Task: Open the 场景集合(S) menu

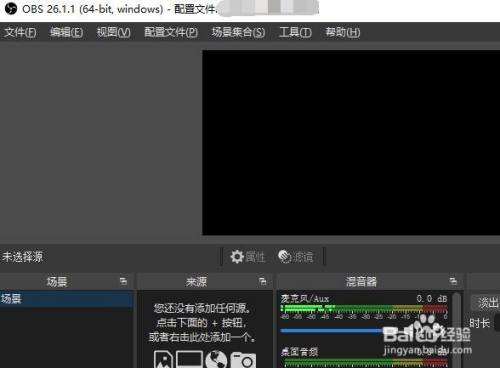Action: click(238, 32)
